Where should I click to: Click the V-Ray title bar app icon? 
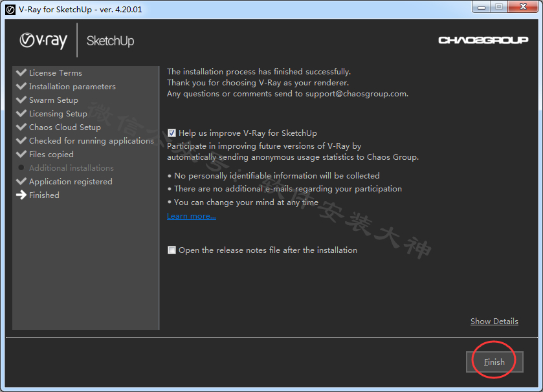(10, 9)
